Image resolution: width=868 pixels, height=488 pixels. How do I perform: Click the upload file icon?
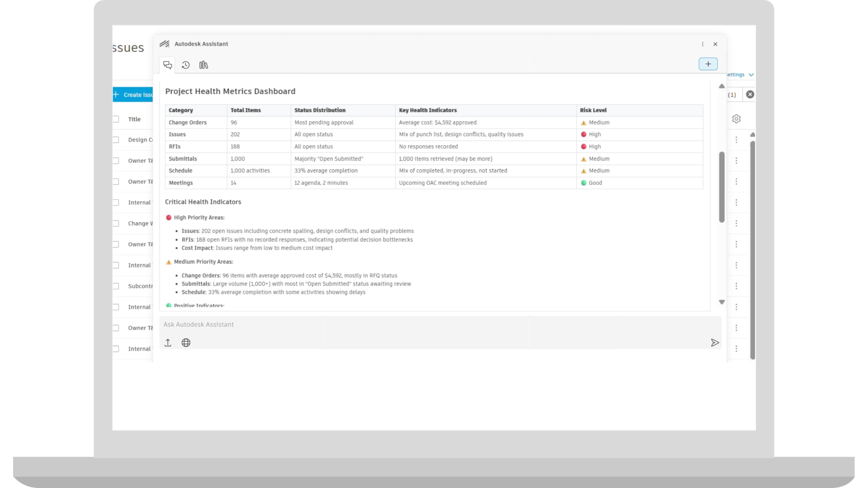click(x=168, y=343)
